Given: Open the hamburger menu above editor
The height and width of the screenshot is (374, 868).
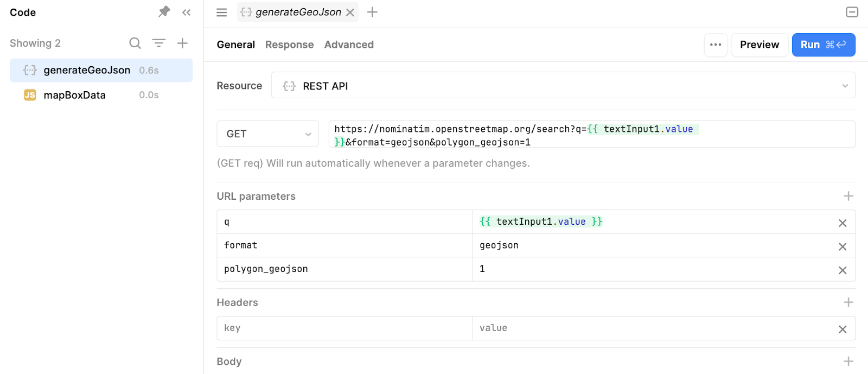Looking at the screenshot, I should tap(221, 12).
